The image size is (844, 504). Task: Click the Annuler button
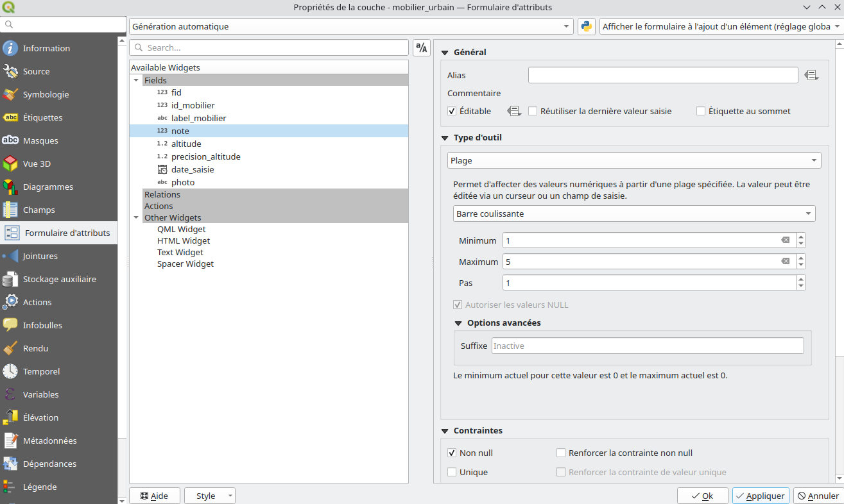pos(818,496)
